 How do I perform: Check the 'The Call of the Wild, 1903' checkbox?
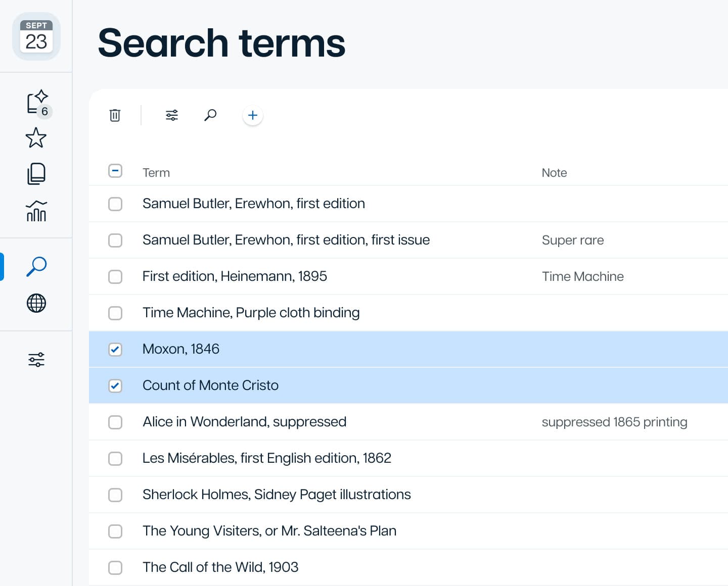coord(115,568)
